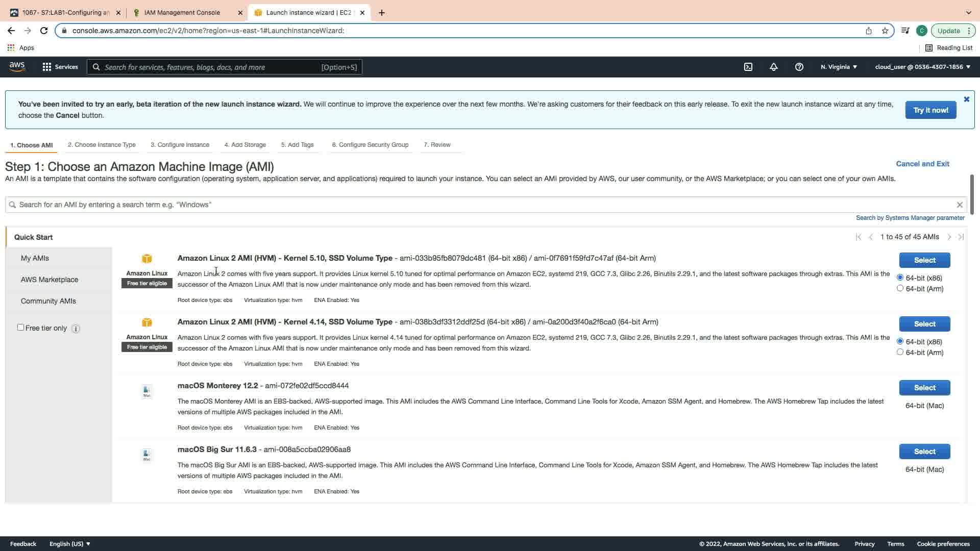Select 64-bit (Arm) for Kernel 5.10 AMI
Image resolution: width=980 pixels, height=551 pixels.
900,288
